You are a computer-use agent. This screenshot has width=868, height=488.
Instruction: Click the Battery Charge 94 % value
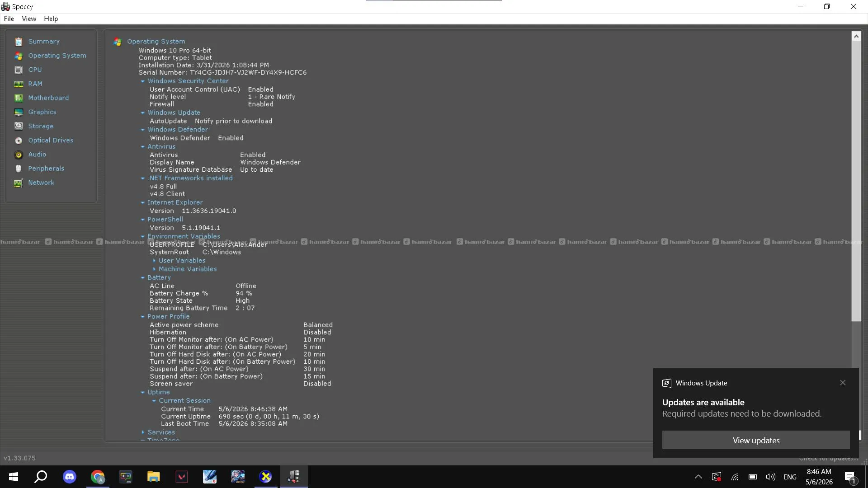pos(244,293)
